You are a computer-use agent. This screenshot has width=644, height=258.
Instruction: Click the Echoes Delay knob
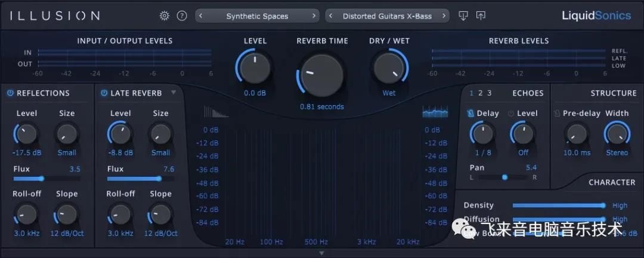[483, 134]
